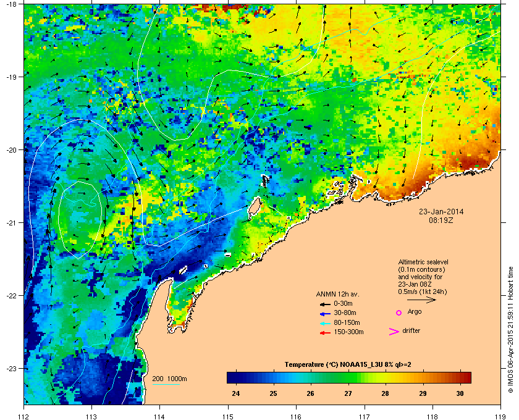Click the 115 longitude axis label
The image size is (519, 420).
point(228,416)
